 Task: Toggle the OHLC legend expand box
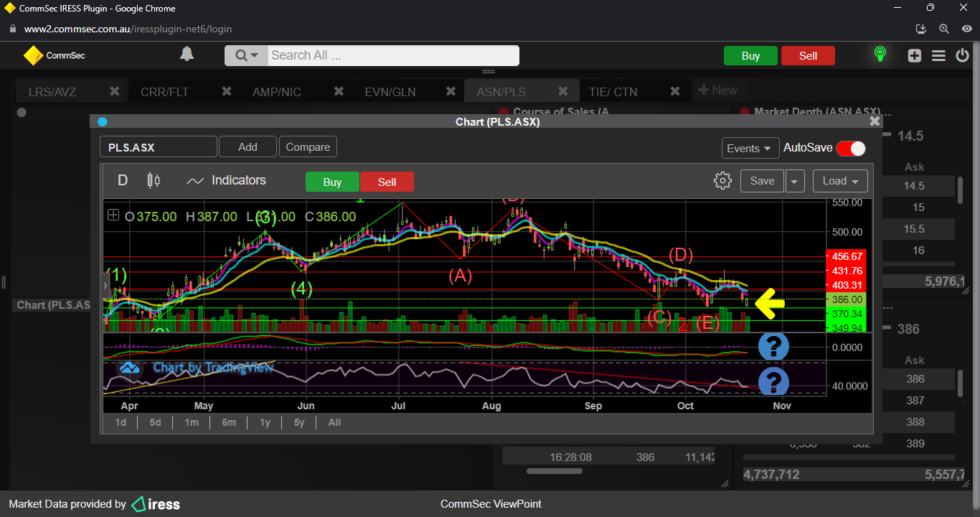tap(113, 215)
